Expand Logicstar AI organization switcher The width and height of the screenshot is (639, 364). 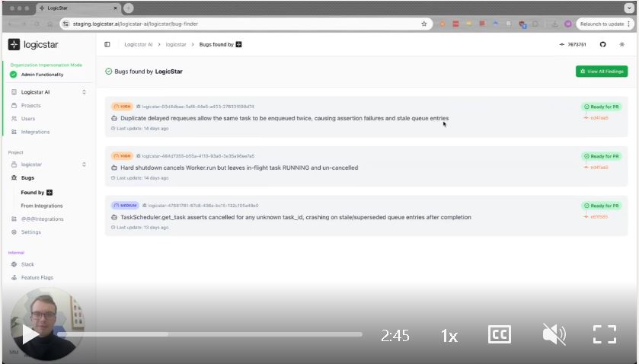coord(84,92)
